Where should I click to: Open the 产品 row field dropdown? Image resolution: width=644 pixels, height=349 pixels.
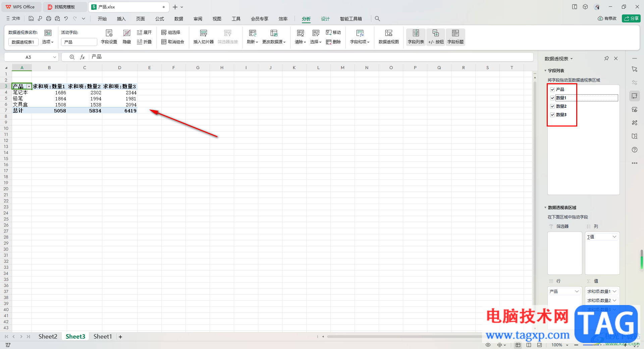point(577,291)
